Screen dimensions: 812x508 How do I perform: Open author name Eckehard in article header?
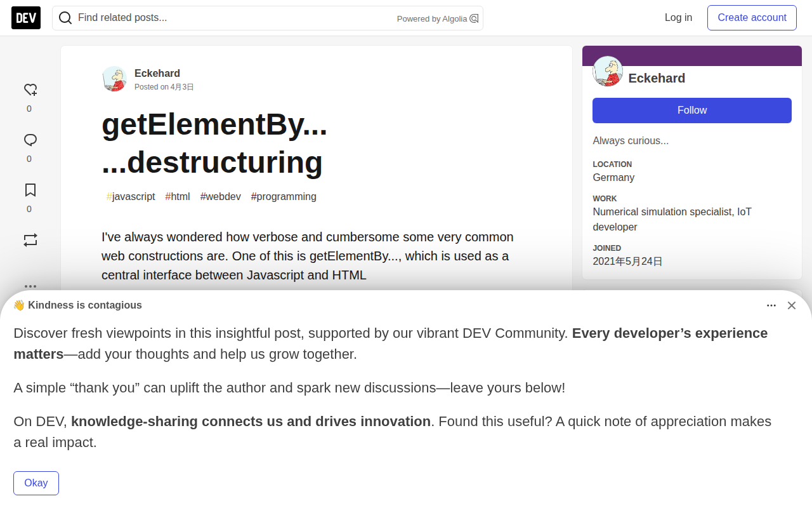(157, 73)
